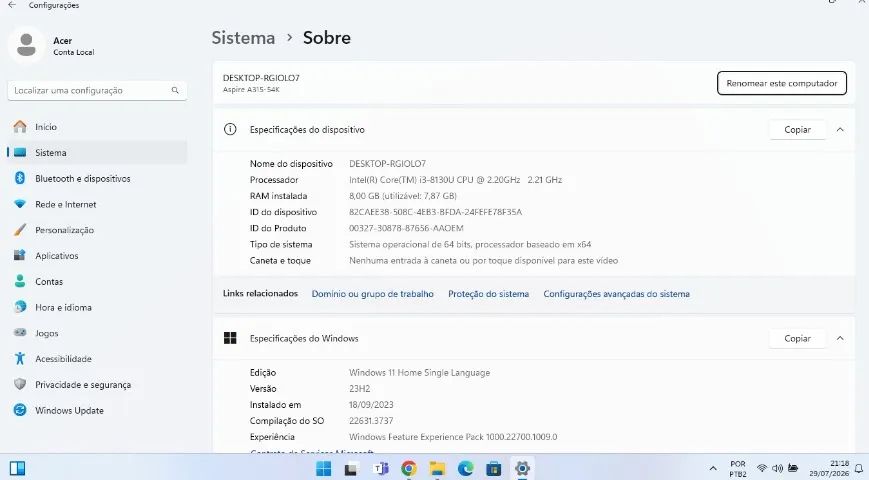Click the Settings gear taskbar icon
The height and width of the screenshot is (480, 869).
[522, 469]
